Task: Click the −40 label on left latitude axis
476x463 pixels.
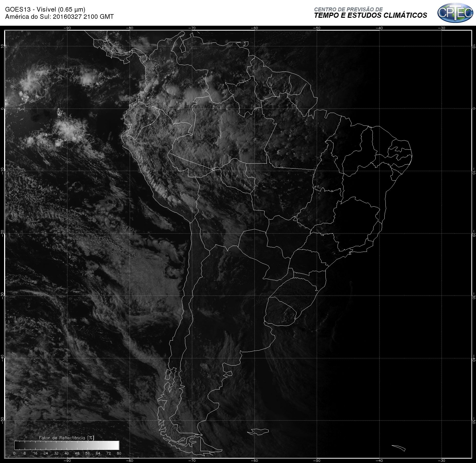Action: (2, 358)
